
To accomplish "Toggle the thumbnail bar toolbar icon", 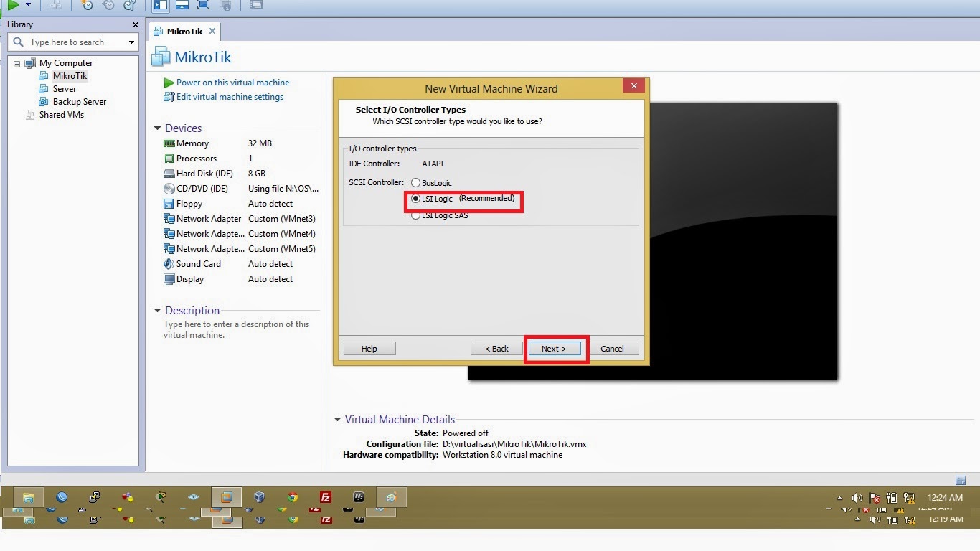I will (x=182, y=5).
